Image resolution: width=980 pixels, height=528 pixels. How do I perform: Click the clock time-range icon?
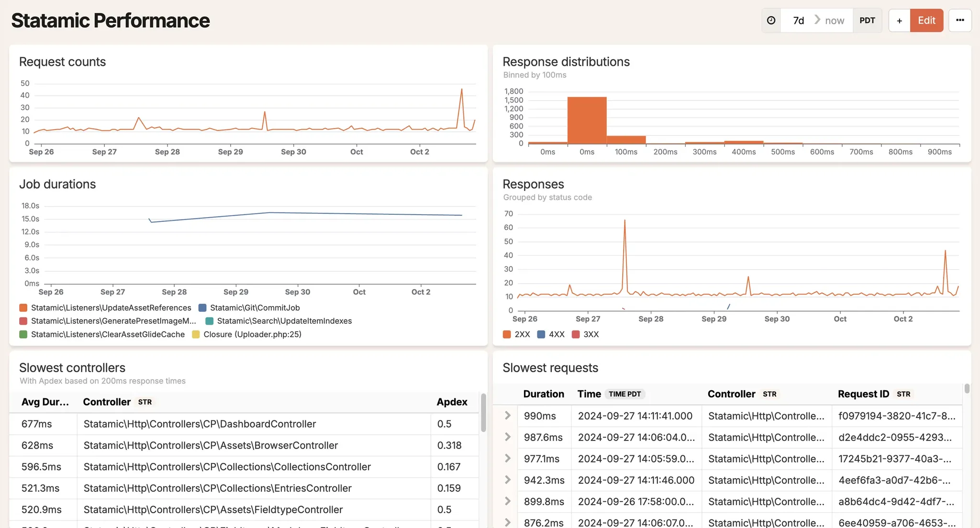click(771, 21)
